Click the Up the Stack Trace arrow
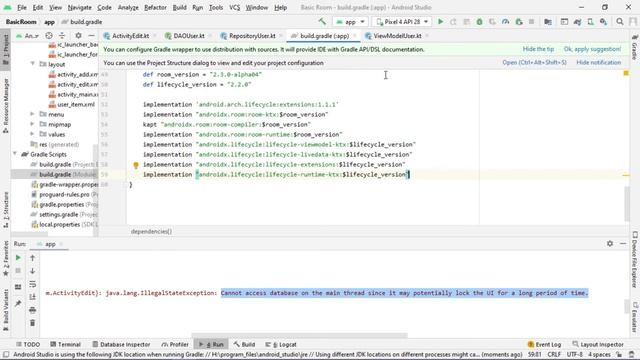640x360 pixels. tap(33, 258)
